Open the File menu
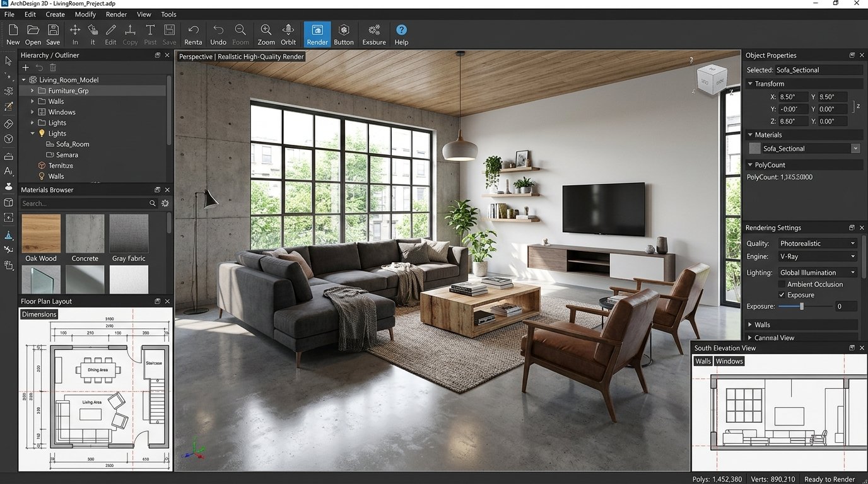 9,14
